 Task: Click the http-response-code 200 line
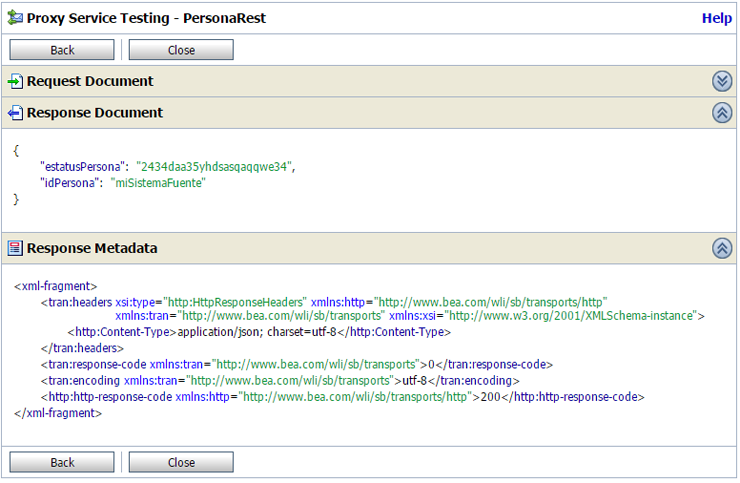pyautogui.click(x=342, y=397)
